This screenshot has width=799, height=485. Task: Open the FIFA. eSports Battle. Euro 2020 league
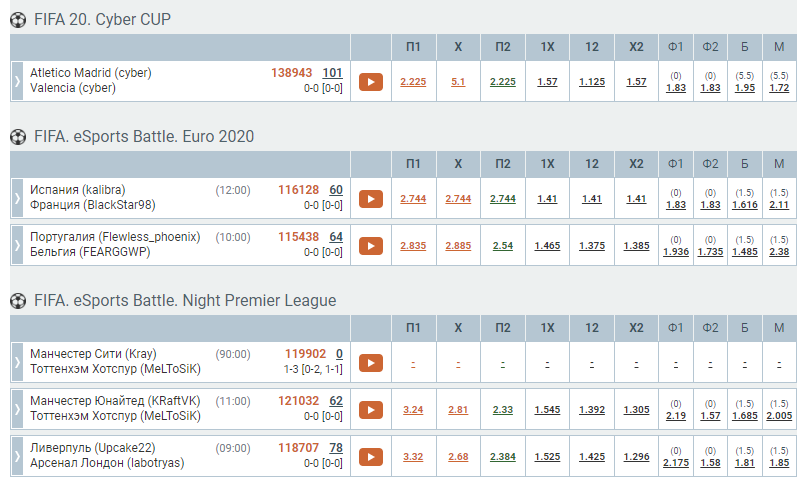point(144,137)
